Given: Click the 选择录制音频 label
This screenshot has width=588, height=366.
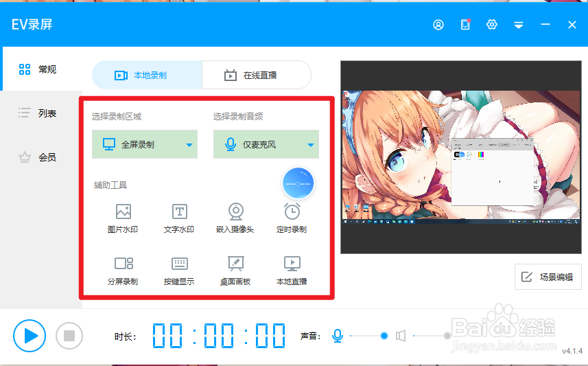Looking at the screenshot, I should [x=238, y=116].
